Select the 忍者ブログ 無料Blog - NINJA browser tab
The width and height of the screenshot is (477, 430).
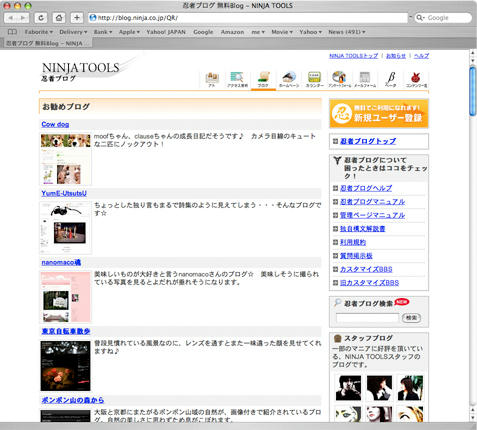(x=47, y=43)
